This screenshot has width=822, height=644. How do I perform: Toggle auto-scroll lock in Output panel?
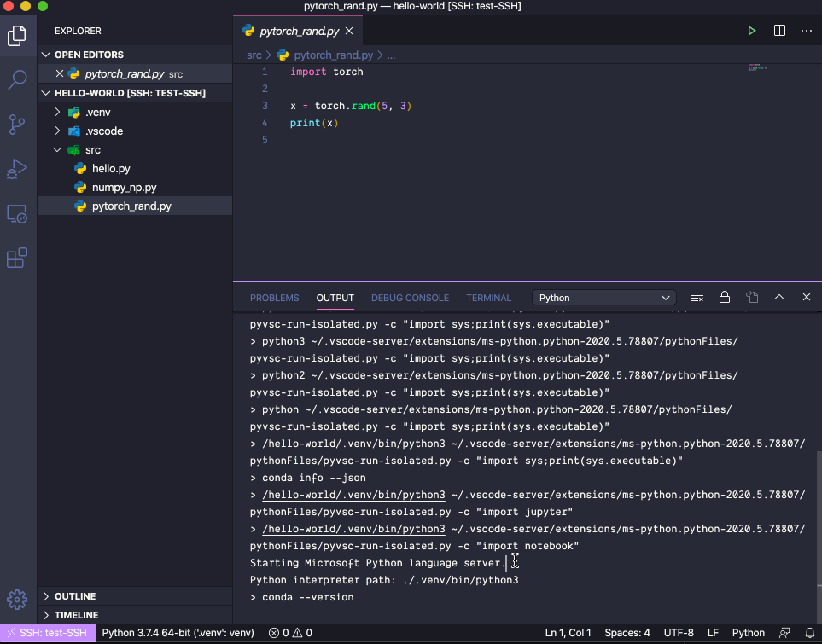725,297
